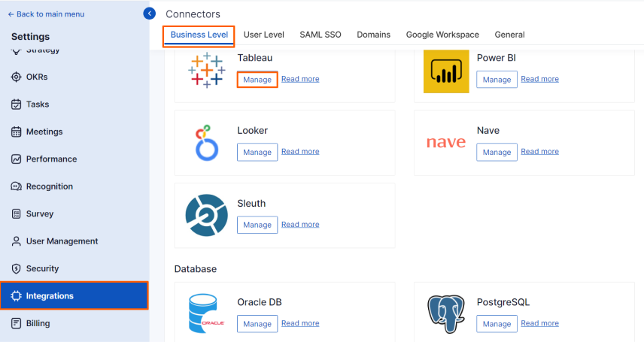644x342 pixels.
Task: Click the Tableau card title
Action: point(254,58)
